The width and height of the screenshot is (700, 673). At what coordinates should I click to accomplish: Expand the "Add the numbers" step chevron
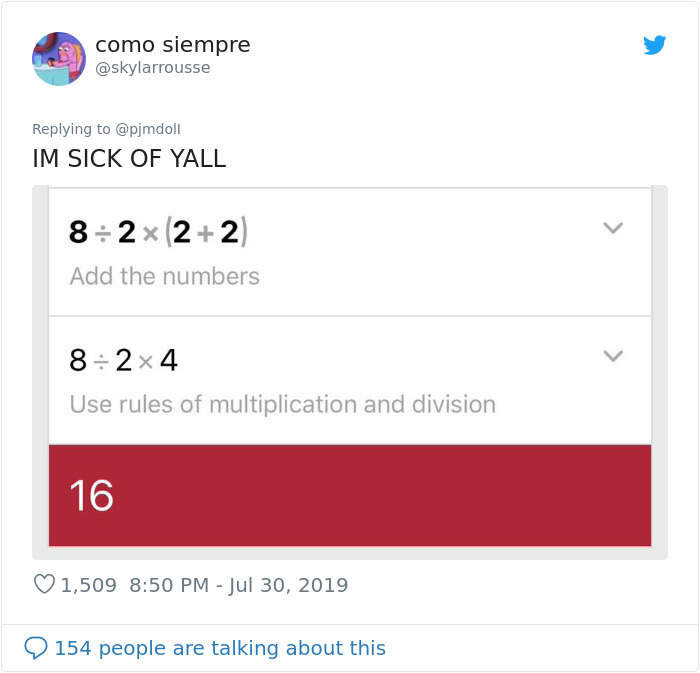[x=613, y=228]
